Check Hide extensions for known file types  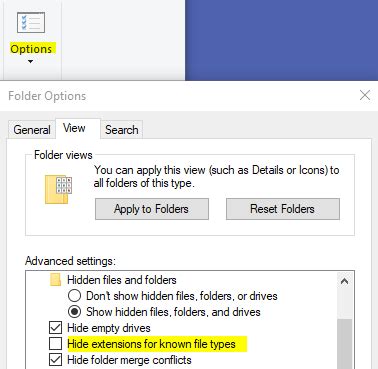coord(55,344)
